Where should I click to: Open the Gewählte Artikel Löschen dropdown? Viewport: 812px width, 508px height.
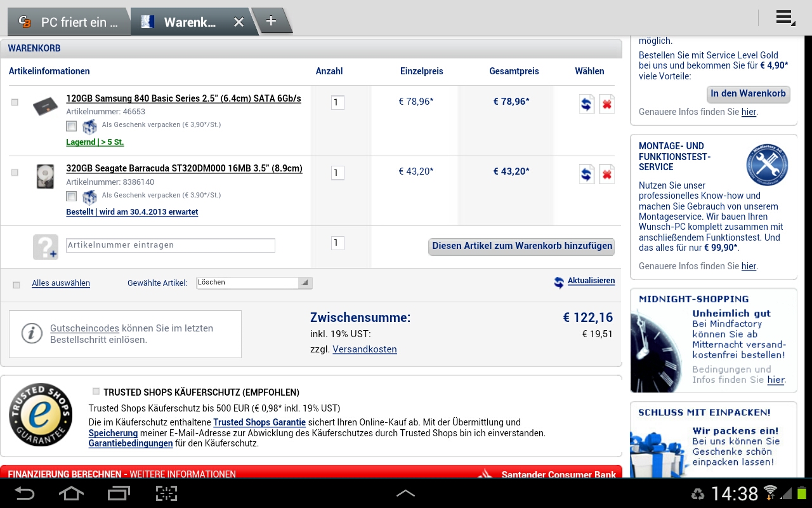pos(254,283)
